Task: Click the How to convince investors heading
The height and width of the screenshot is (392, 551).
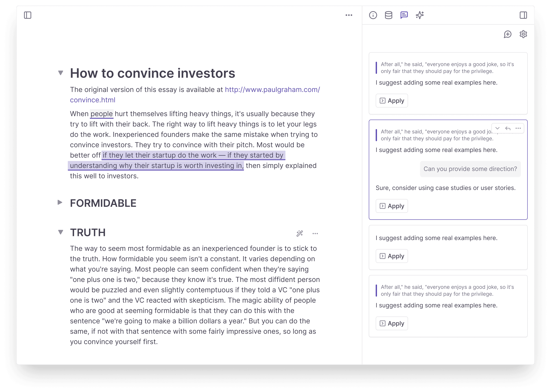Action: click(152, 73)
